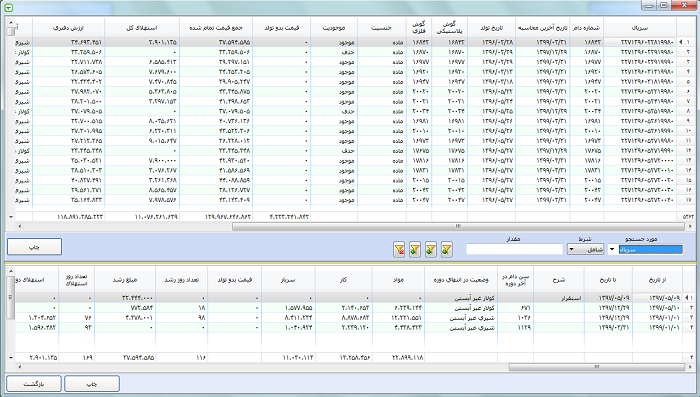Click the upper grid horizontal scrollbar thumb
Viewport: 700px width, 397px height.
tap(458, 226)
